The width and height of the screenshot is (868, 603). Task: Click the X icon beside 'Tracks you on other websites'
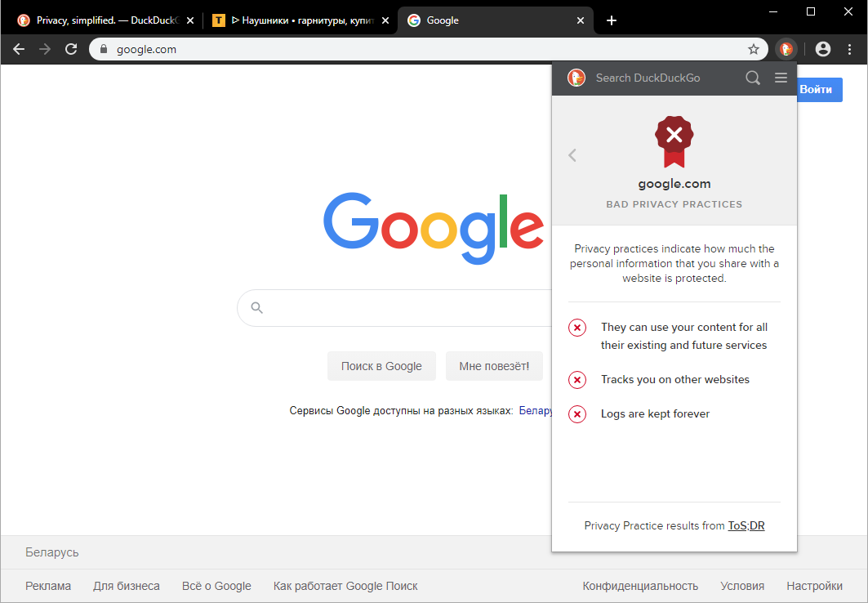tap(576, 380)
